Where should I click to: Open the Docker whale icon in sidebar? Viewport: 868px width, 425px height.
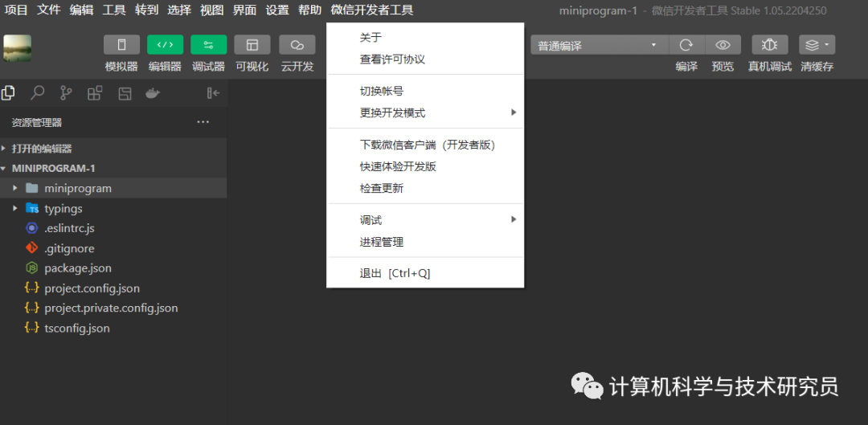pyautogui.click(x=153, y=93)
